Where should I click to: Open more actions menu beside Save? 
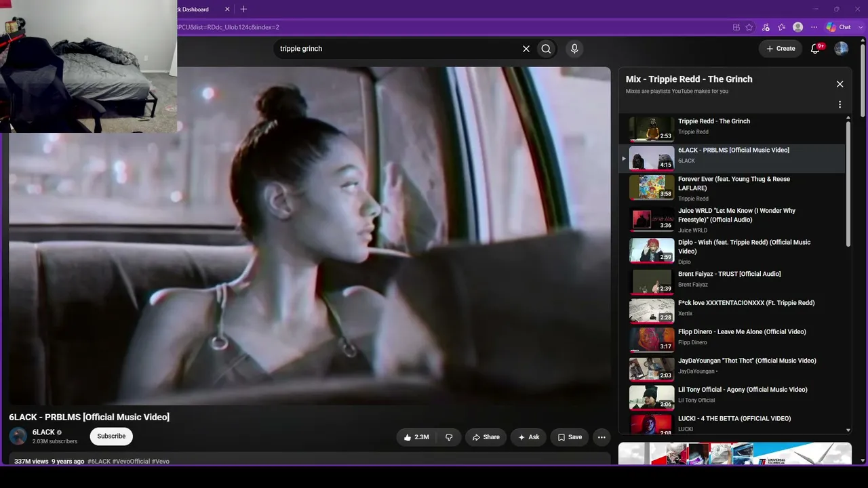pyautogui.click(x=601, y=437)
